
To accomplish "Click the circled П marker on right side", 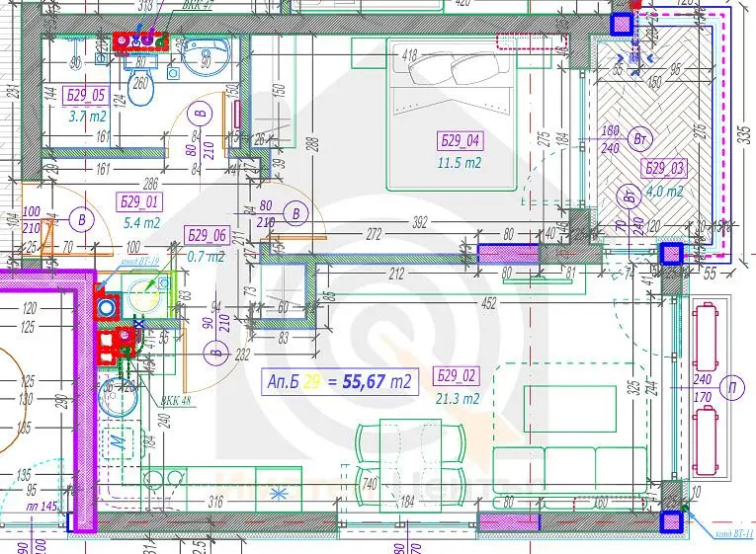I will click(x=733, y=386).
